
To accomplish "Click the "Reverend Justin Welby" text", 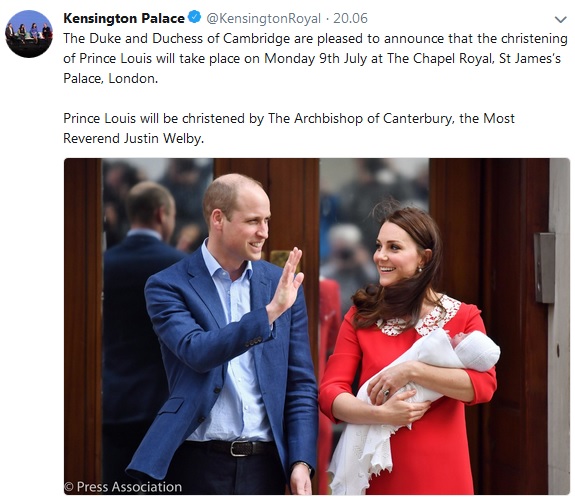I will click(x=133, y=138).
